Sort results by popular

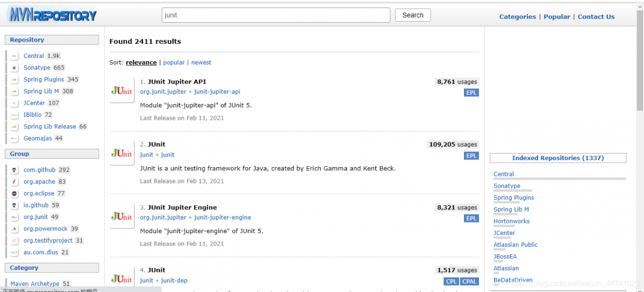[174, 62]
